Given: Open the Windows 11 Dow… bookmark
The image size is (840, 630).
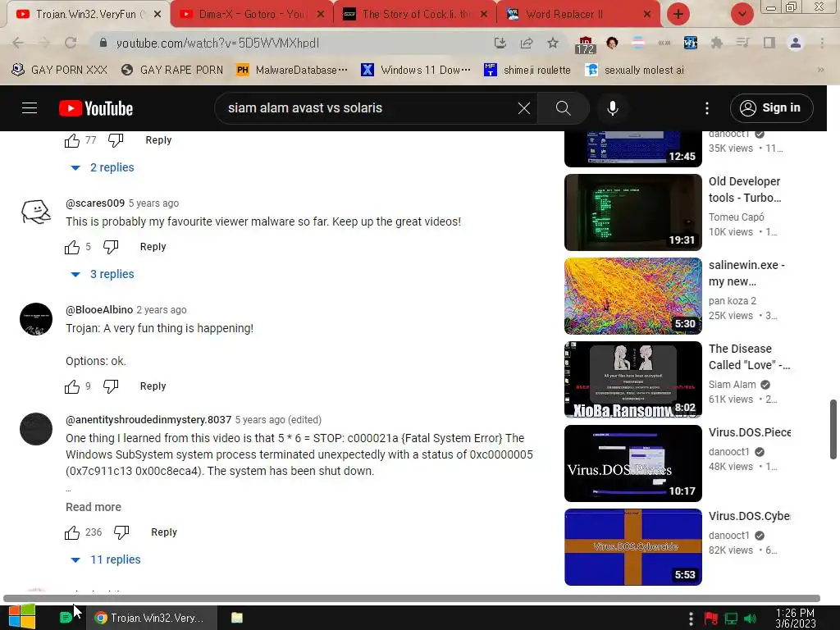Looking at the screenshot, I should tap(416, 71).
